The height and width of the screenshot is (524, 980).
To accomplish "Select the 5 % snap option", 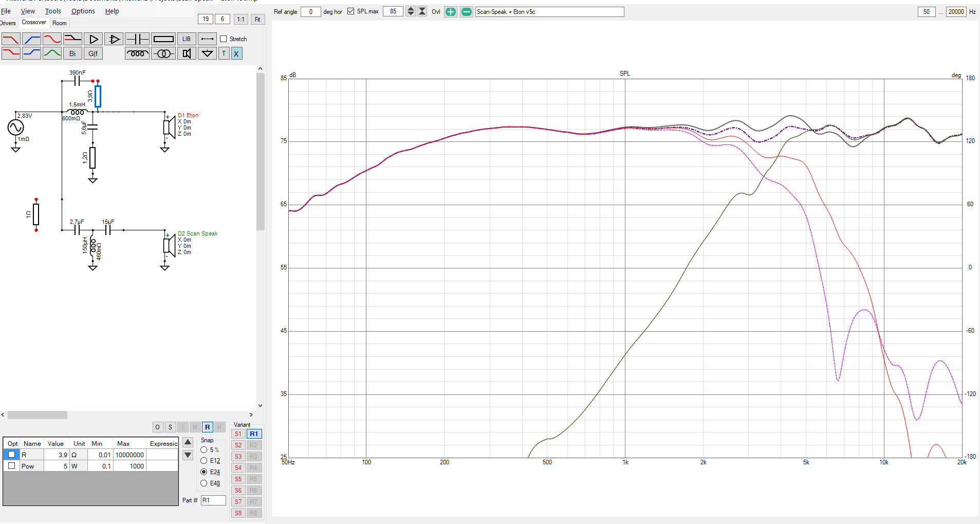I will coord(204,450).
